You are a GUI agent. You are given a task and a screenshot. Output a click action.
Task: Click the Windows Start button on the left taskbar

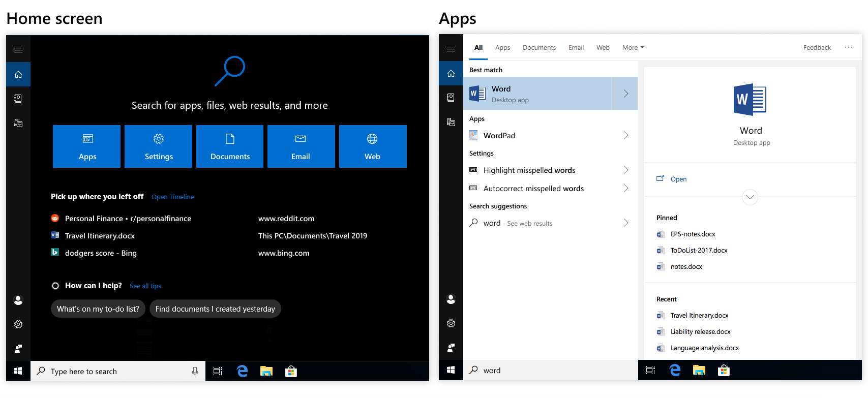click(18, 372)
